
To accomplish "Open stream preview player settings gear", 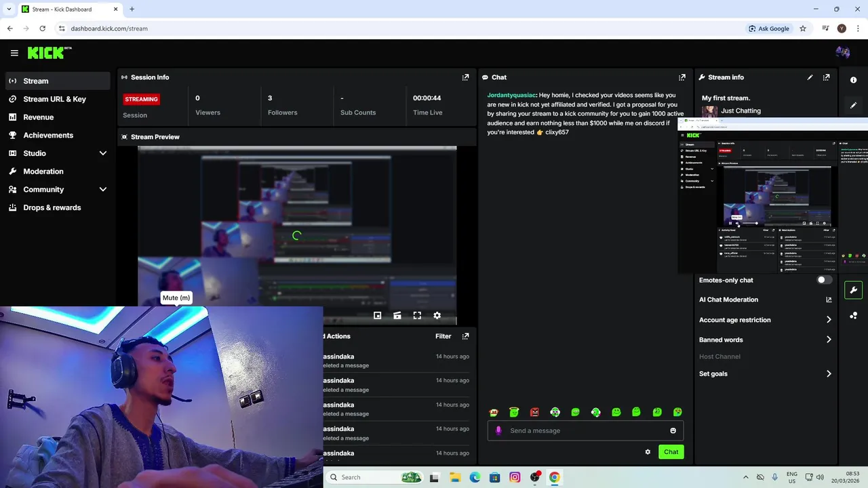I will pos(437,315).
